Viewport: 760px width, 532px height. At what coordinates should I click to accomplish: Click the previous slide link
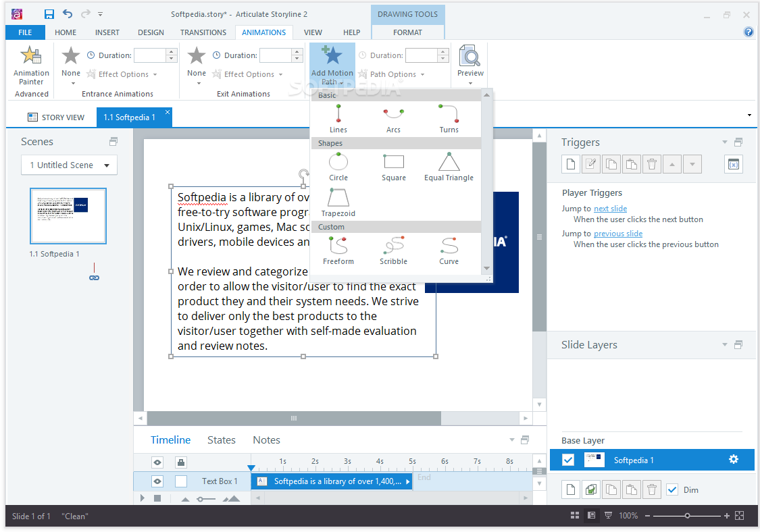click(x=618, y=234)
